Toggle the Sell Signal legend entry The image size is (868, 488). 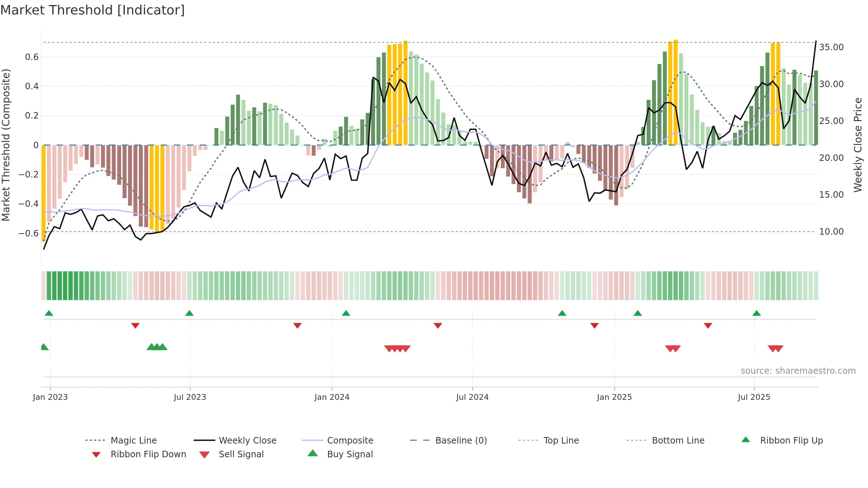coord(231,454)
